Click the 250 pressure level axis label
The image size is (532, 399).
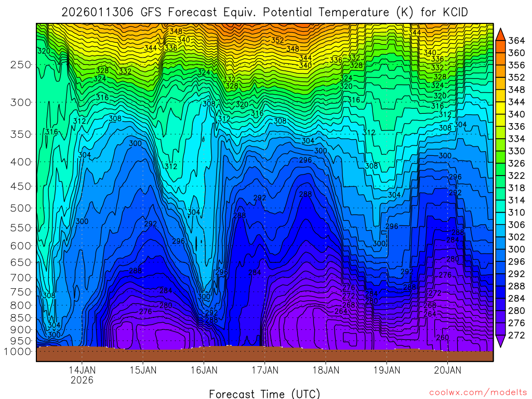point(21,64)
